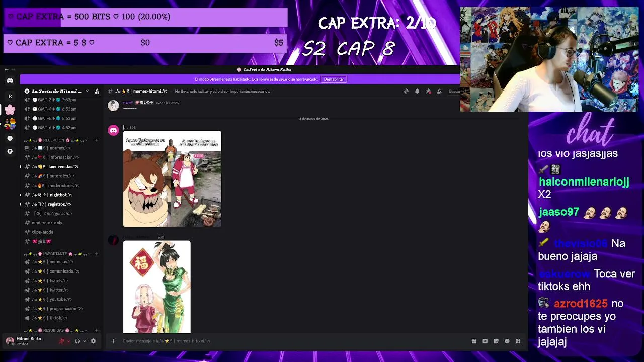
Task: Open server menu dropdown next to La Secta de Hitomi
Action: click(87, 91)
